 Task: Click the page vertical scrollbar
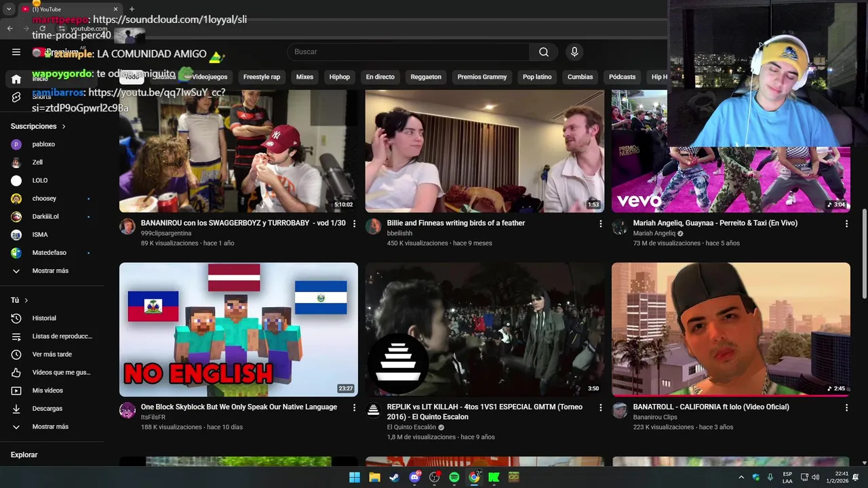click(x=864, y=253)
